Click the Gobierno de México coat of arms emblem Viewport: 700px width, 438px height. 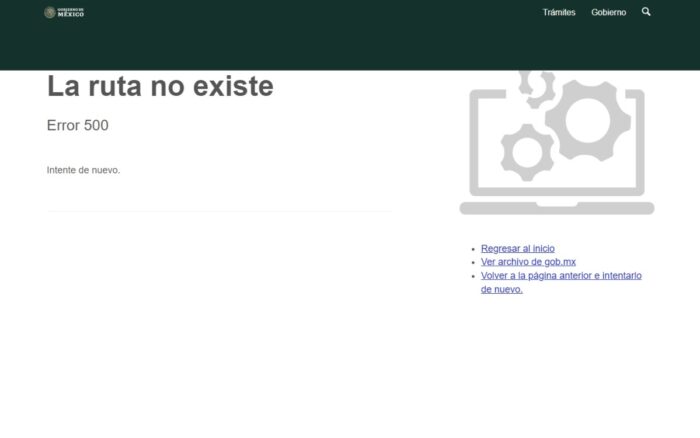point(49,12)
